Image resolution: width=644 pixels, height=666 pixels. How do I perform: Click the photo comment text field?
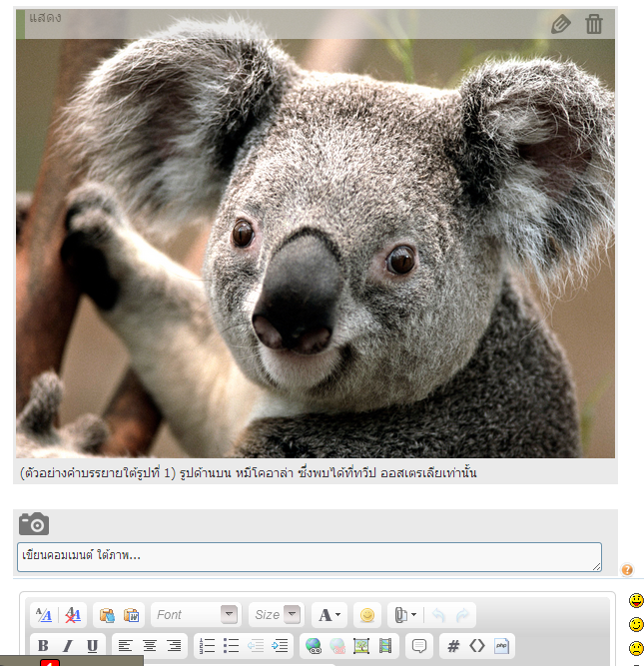(x=309, y=556)
